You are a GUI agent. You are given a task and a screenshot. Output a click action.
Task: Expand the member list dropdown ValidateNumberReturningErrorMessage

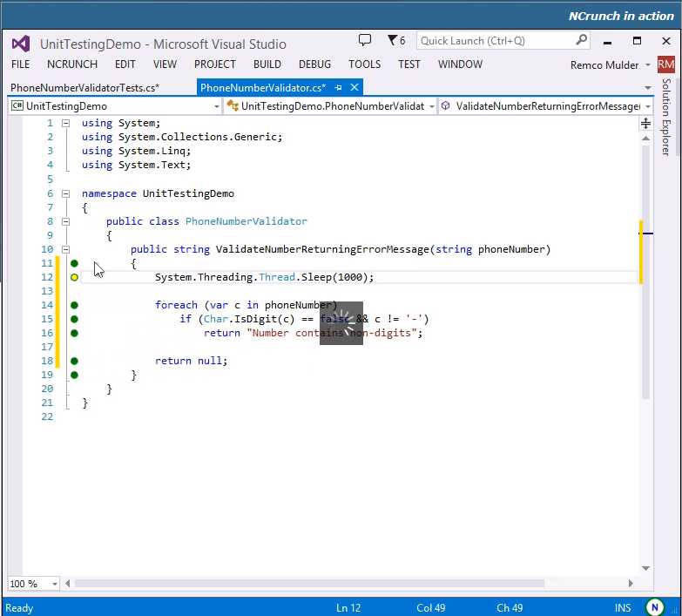coord(647,106)
